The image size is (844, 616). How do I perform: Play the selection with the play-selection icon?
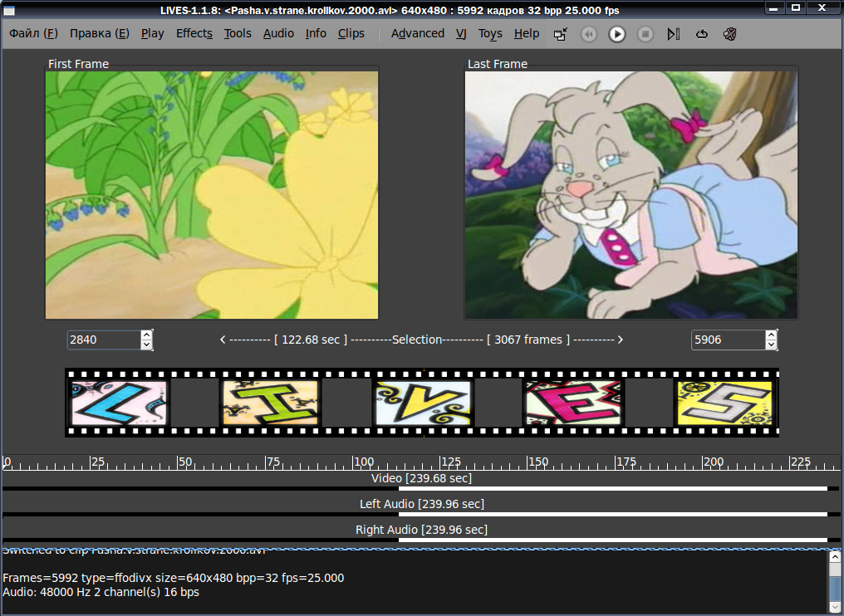pos(674,34)
